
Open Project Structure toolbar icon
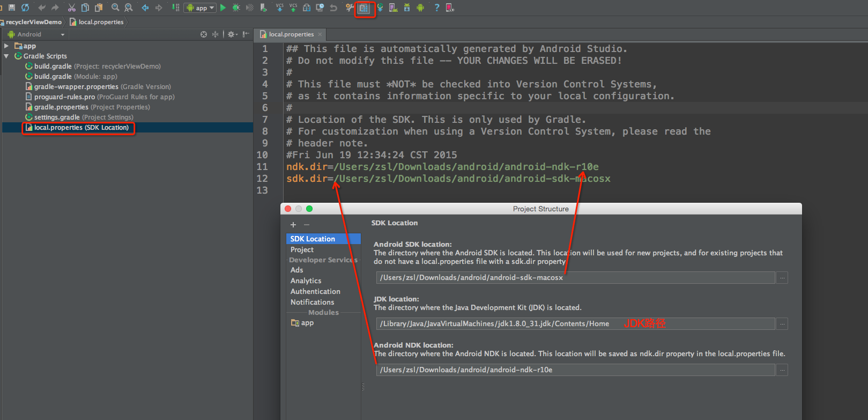coord(364,8)
